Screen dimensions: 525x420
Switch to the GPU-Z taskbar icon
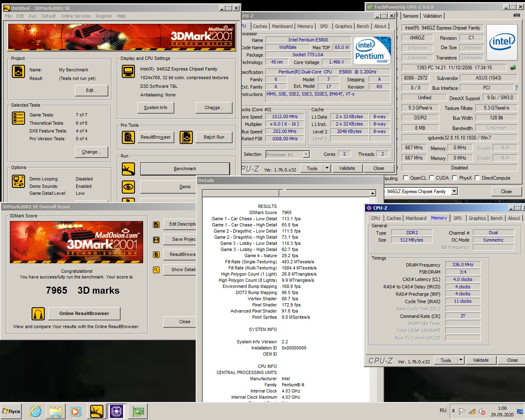point(137,411)
